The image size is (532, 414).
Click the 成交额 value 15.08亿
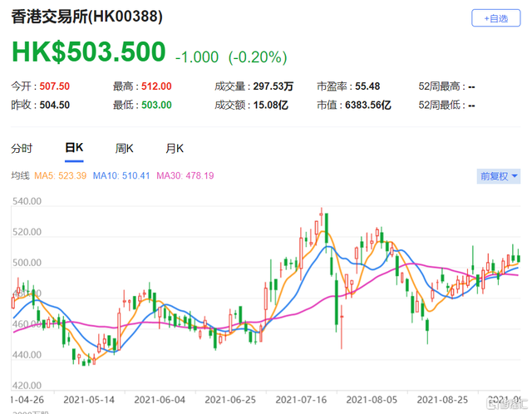(271, 105)
